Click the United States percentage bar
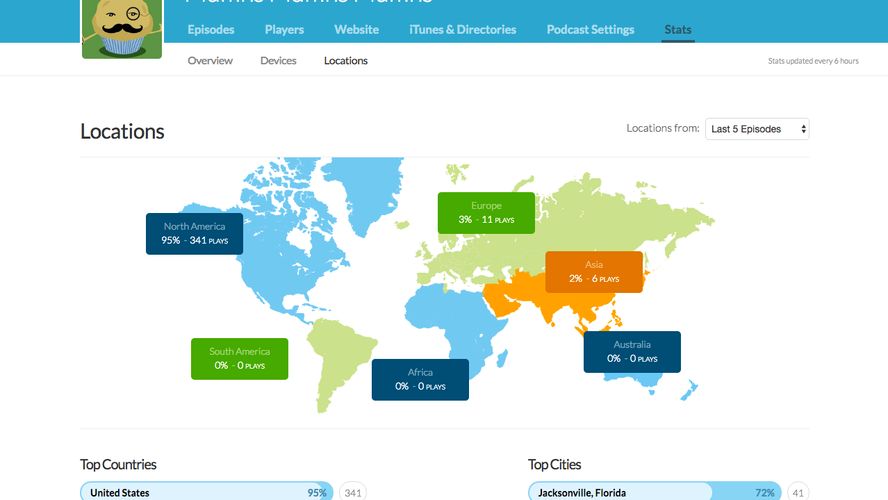The height and width of the screenshot is (500, 888). (x=206, y=492)
